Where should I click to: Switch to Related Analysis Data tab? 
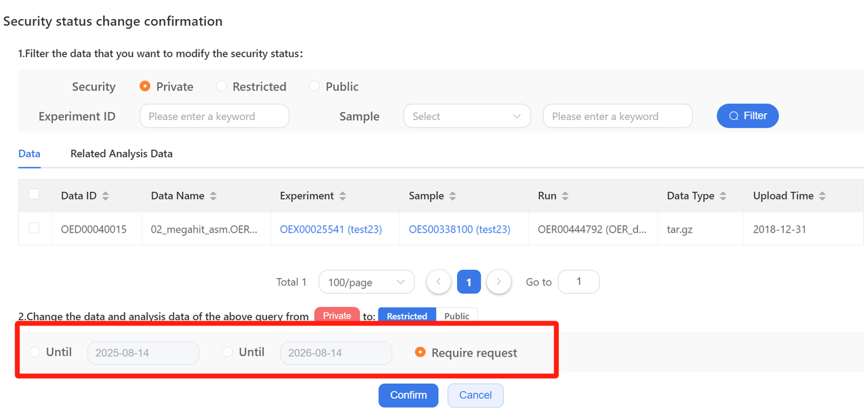(121, 154)
